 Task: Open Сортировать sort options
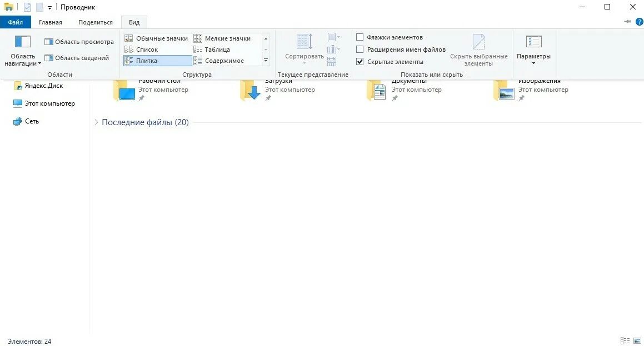click(x=304, y=48)
